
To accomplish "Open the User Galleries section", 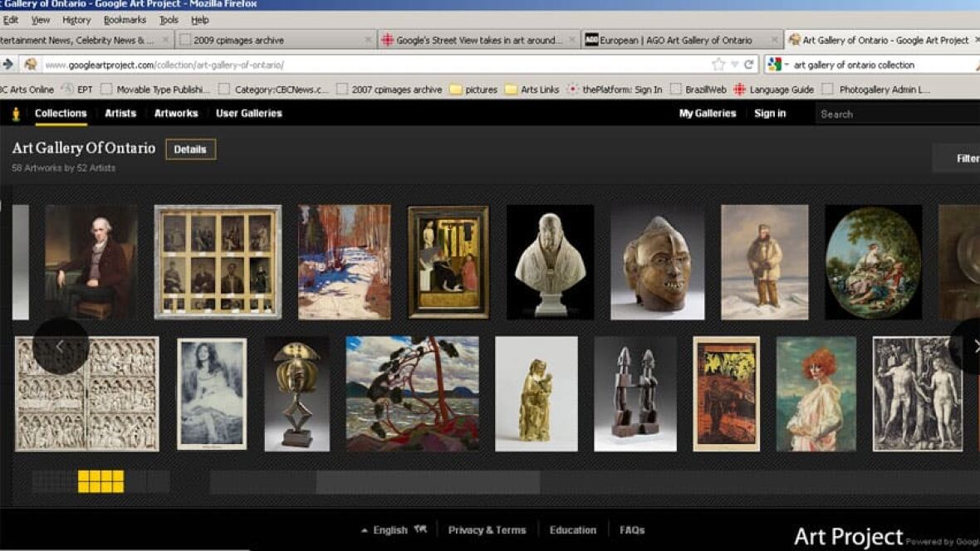I will (x=249, y=114).
